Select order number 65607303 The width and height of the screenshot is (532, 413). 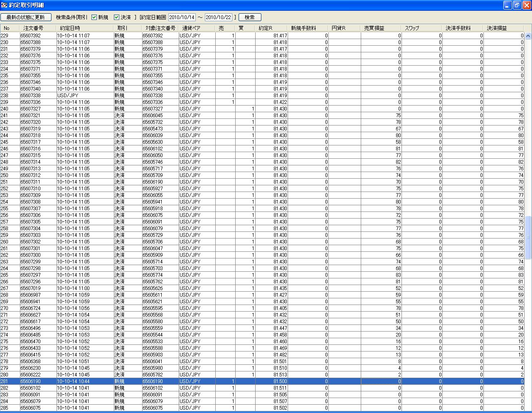[x=38, y=235]
